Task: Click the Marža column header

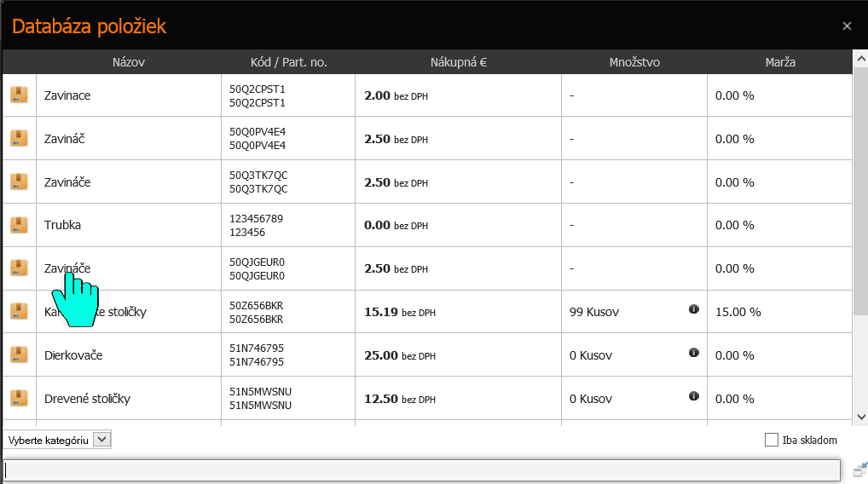Action: [780, 62]
